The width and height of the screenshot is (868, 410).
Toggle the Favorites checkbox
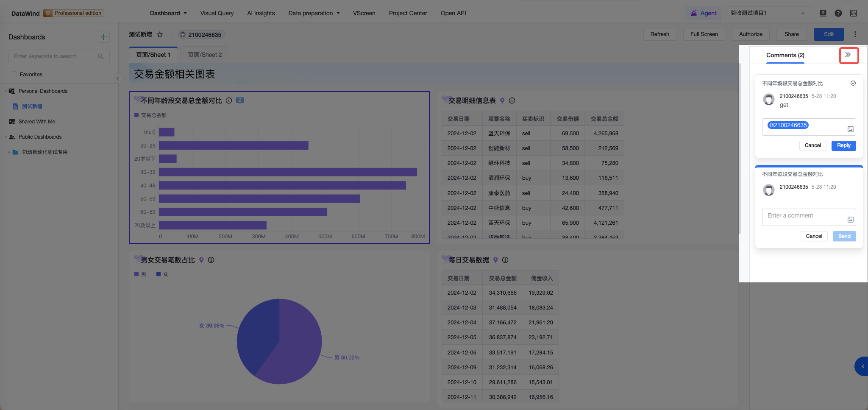[14, 74]
